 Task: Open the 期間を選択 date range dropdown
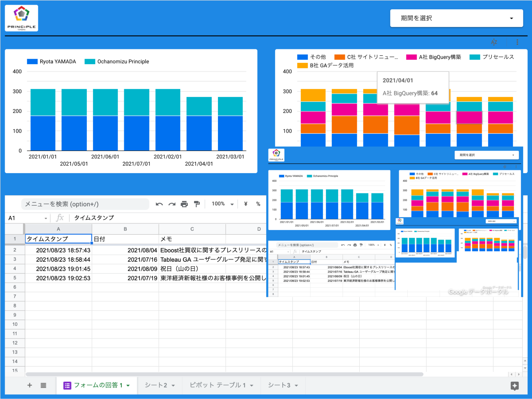[x=456, y=18]
